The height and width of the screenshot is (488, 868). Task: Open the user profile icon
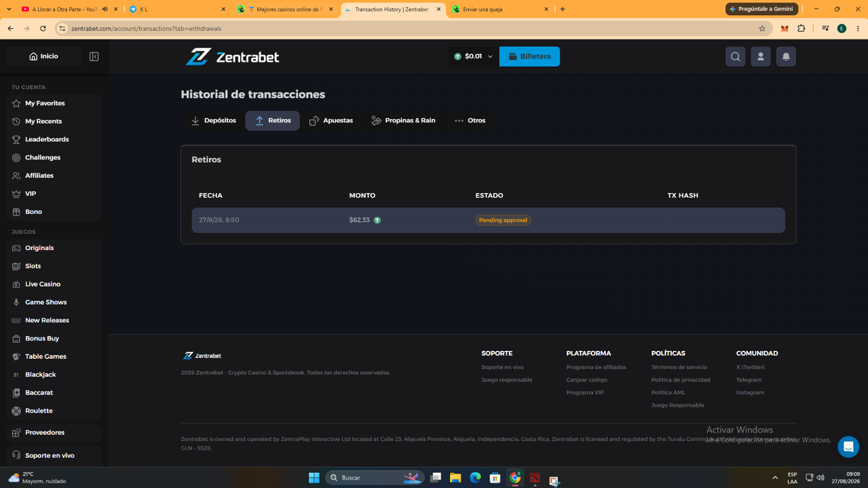point(760,57)
